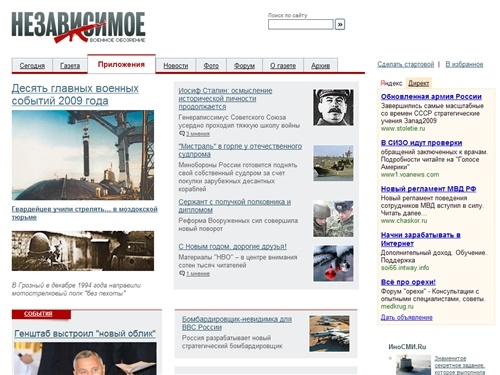Click the Директ label link
This screenshot has height=375, width=500.
pos(419,83)
